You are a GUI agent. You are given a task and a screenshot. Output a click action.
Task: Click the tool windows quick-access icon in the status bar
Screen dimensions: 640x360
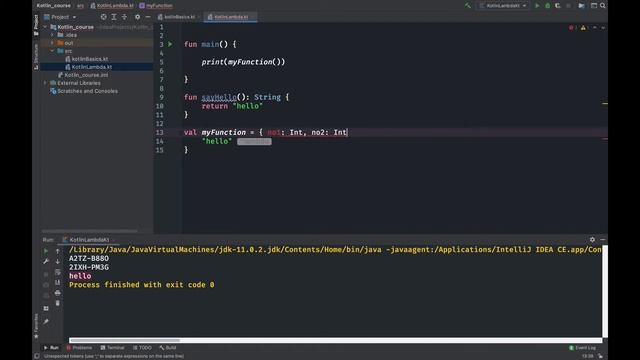[x=37, y=356]
